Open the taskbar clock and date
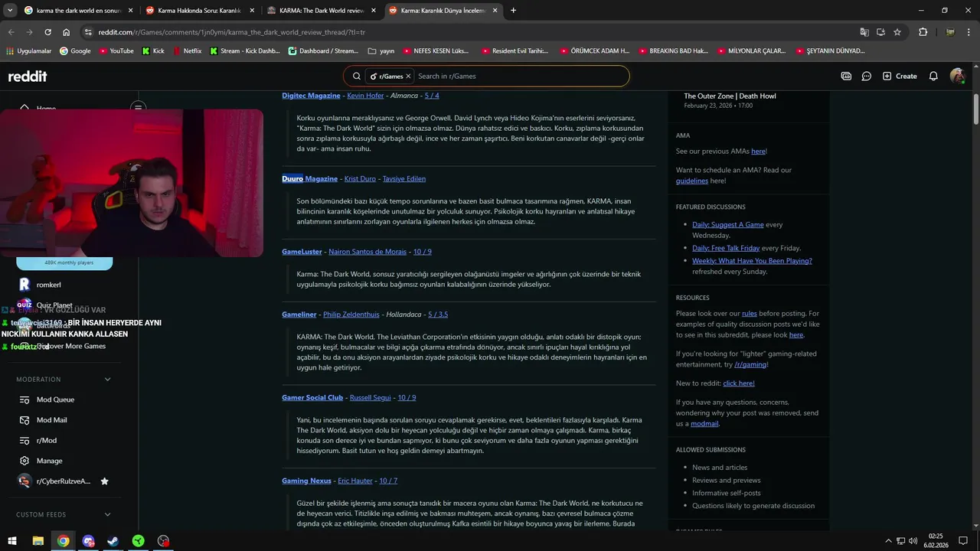 pyautogui.click(x=936, y=541)
